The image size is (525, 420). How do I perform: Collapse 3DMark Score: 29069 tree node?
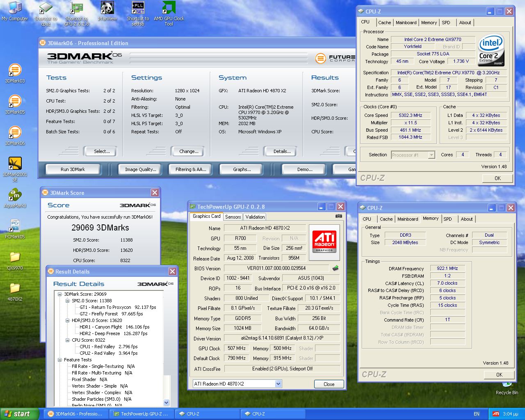(x=59, y=294)
